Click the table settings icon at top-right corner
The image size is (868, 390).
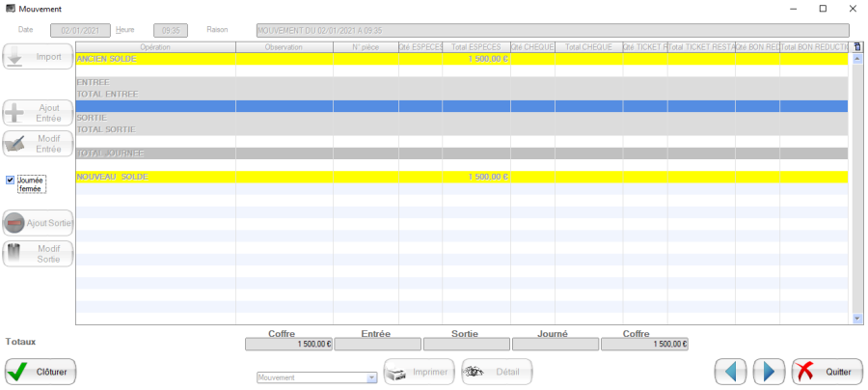[857, 46]
